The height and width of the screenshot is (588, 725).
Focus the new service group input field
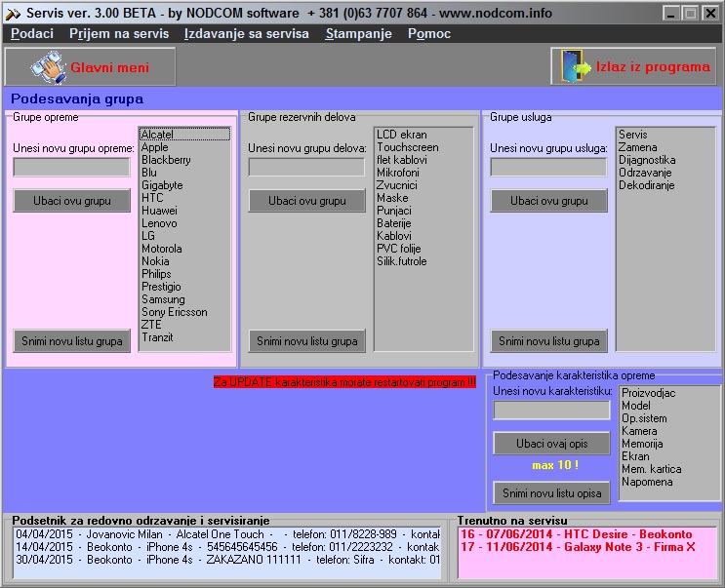click(x=548, y=167)
